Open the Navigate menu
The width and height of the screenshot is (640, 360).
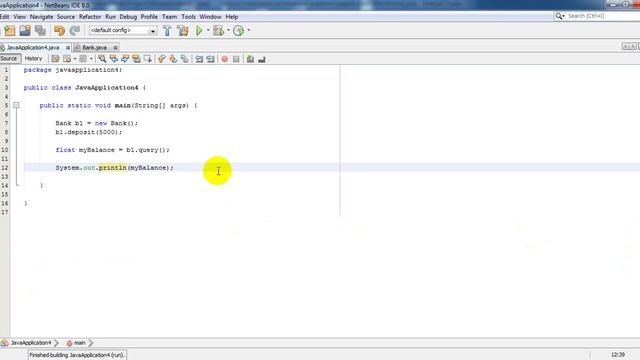[41, 17]
